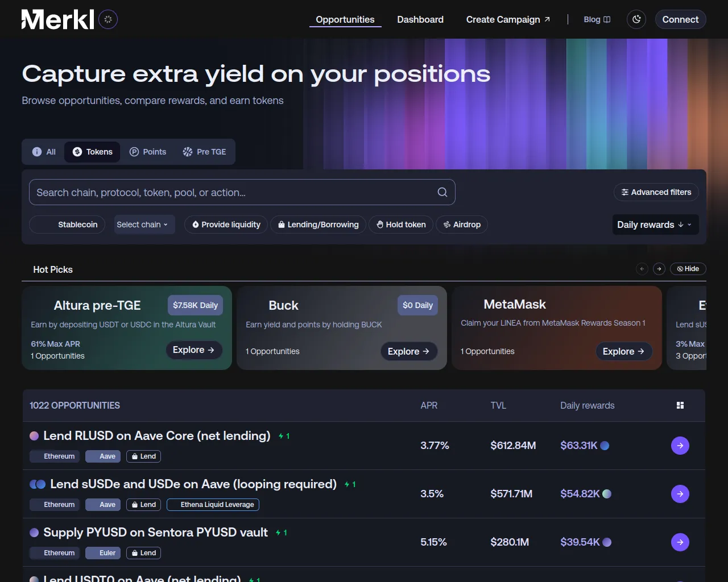This screenshot has height=582, width=728.
Task: Click the $612.84M TVL value
Action: pos(513,446)
